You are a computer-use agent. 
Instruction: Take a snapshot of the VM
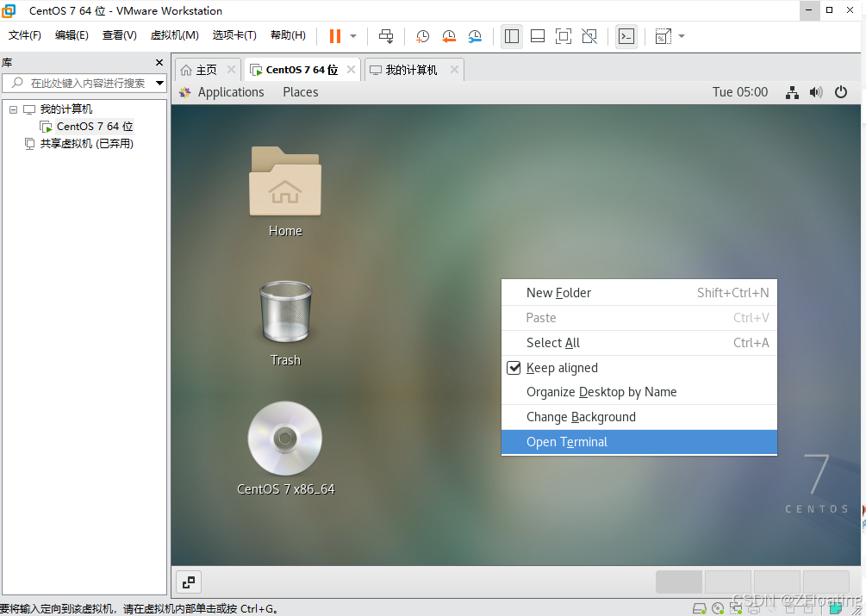[x=422, y=36]
